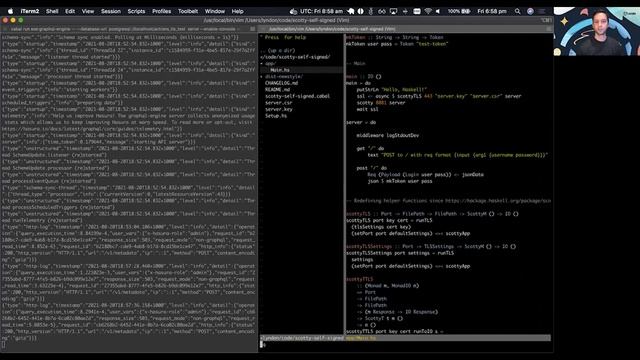
Task: Click the keyboard input menu bar icon
Action: (417, 11)
